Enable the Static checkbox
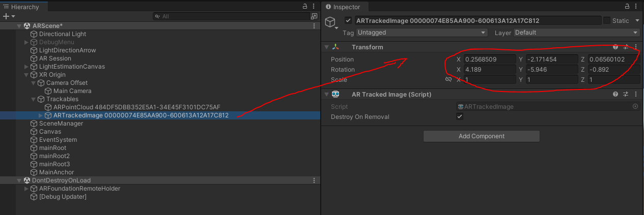This screenshot has height=215, width=644. click(x=607, y=21)
